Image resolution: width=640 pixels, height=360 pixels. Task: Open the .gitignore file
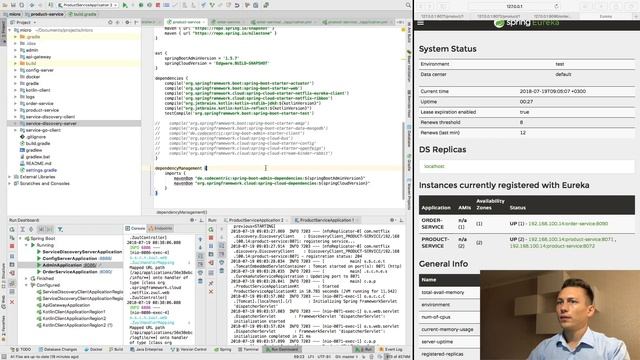pyautogui.click(x=36, y=137)
